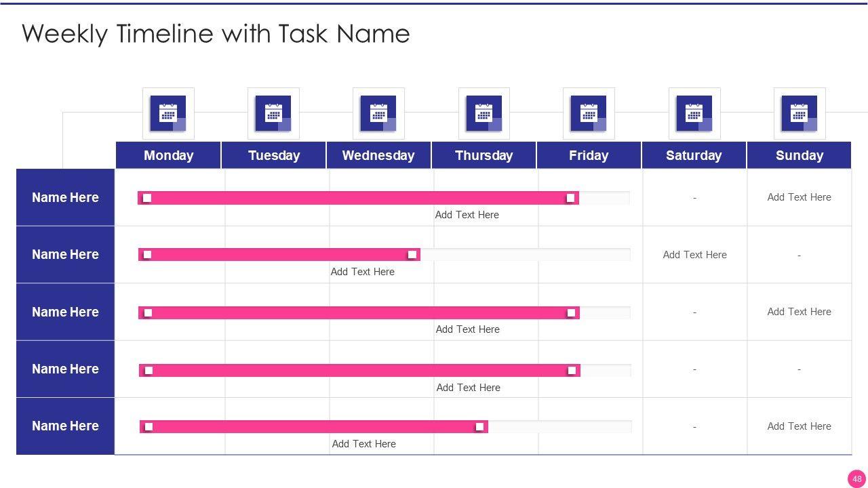Click the Saturday column header
Viewport: 868px width, 488px height.
pos(694,155)
